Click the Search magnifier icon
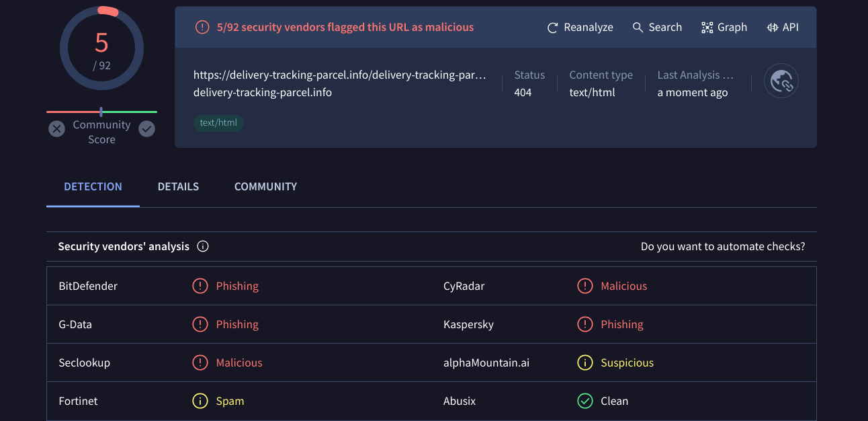This screenshot has width=868, height=421. pyautogui.click(x=638, y=28)
